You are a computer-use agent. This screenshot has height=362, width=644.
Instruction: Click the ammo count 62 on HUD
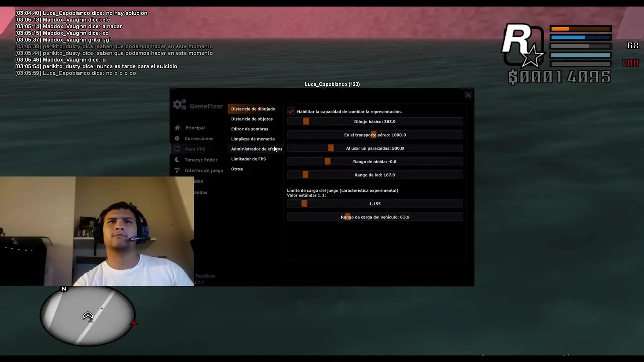tap(633, 46)
